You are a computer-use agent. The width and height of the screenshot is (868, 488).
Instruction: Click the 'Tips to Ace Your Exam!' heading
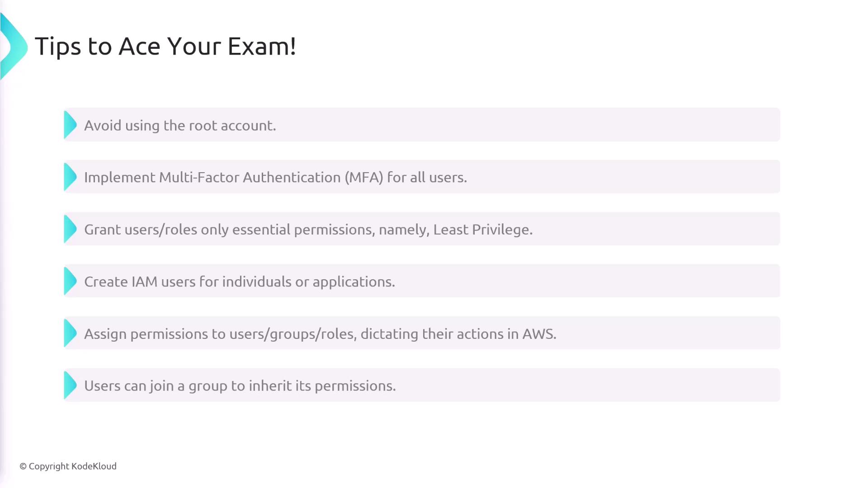[x=165, y=46]
